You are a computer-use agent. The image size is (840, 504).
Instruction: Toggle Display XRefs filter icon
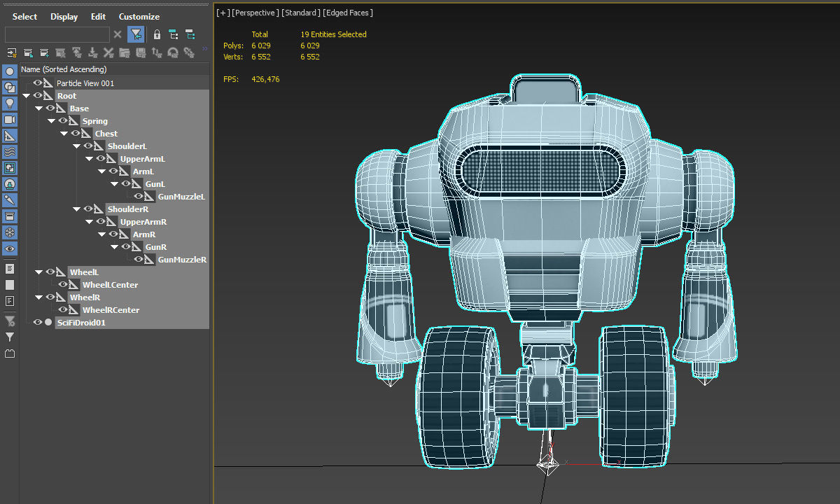tap(10, 184)
